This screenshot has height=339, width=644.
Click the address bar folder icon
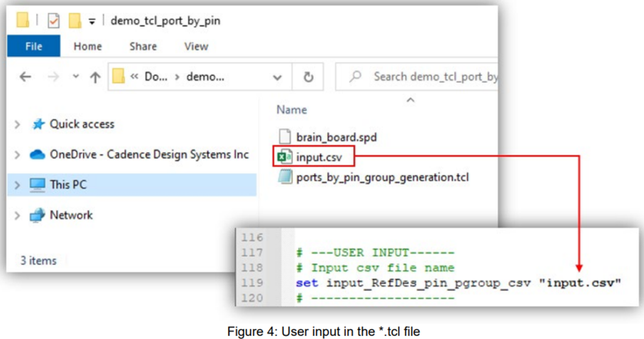118,76
